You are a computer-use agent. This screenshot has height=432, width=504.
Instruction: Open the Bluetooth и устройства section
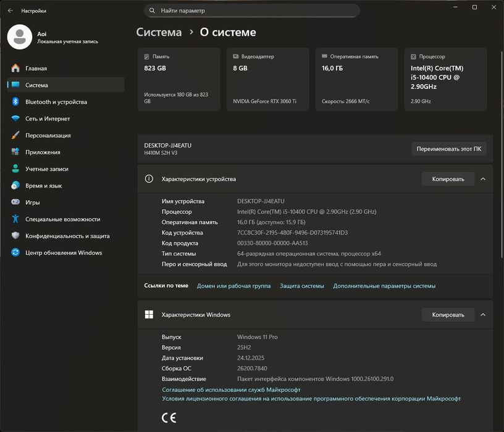pyautogui.click(x=56, y=102)
